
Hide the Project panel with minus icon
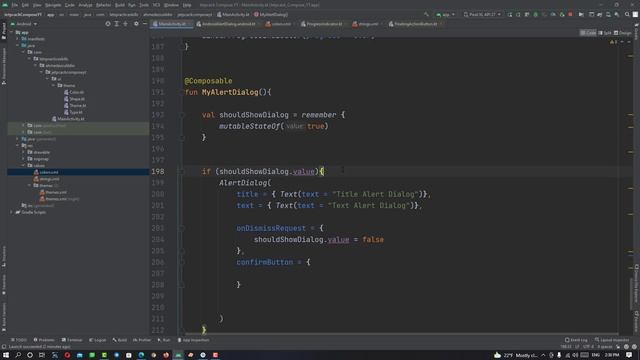point(144,24)
